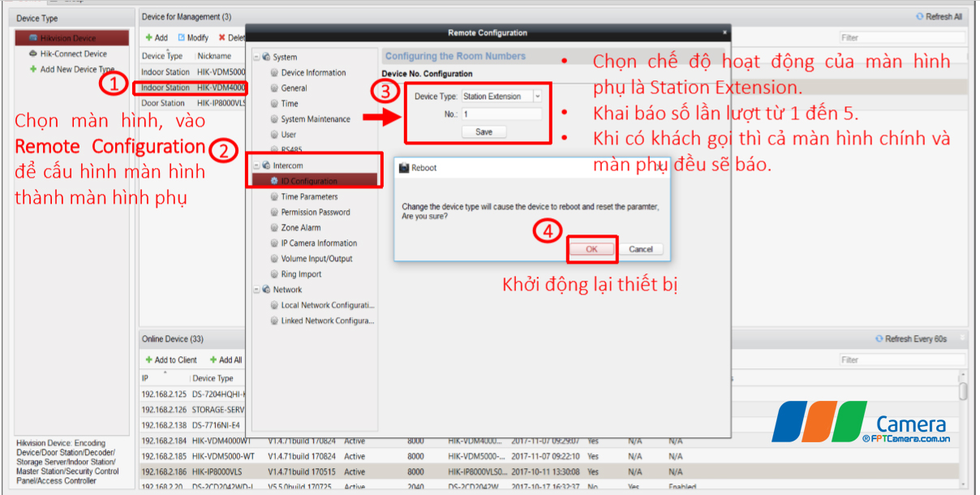Click the gear icon beside IP Camera Information

274,243
